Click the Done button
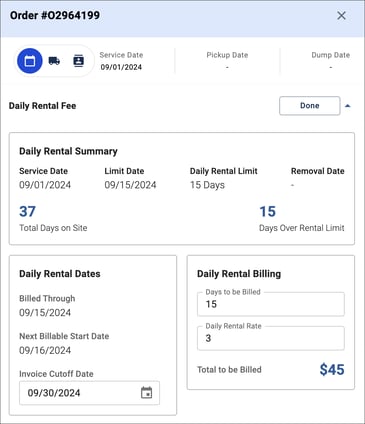The width and height of the screenshot is (365, 424). 310,106
